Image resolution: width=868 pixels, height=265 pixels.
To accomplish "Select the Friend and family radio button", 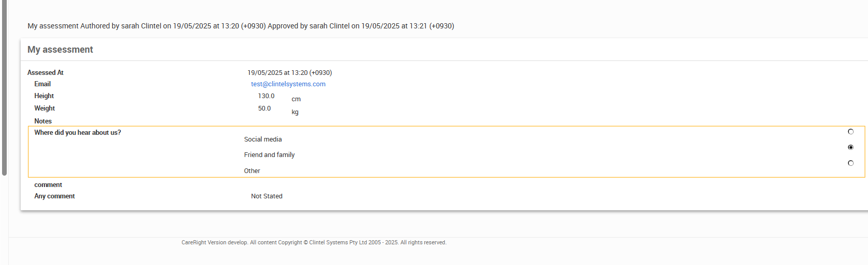I will [850, 147].
